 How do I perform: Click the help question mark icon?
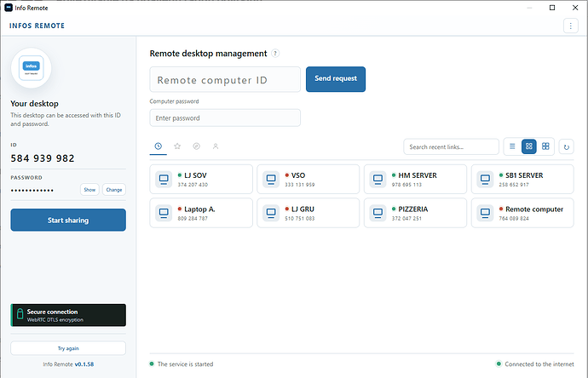pos(275,53)
